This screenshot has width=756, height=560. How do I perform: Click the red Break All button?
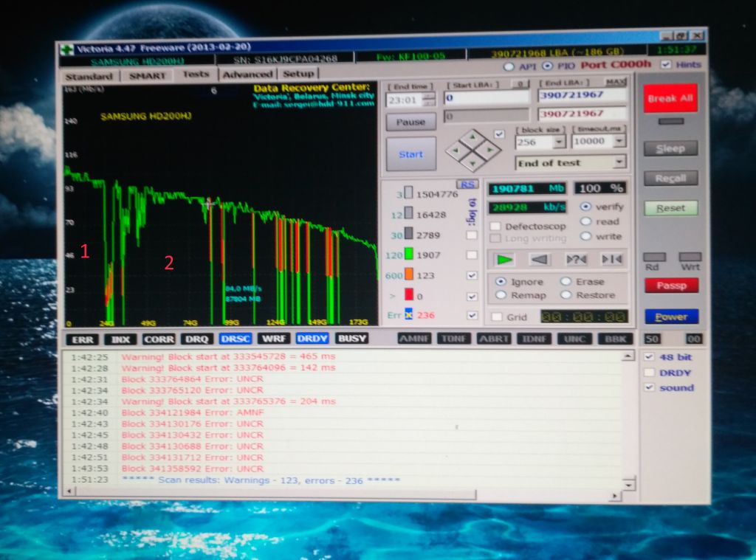coord(670,99)
